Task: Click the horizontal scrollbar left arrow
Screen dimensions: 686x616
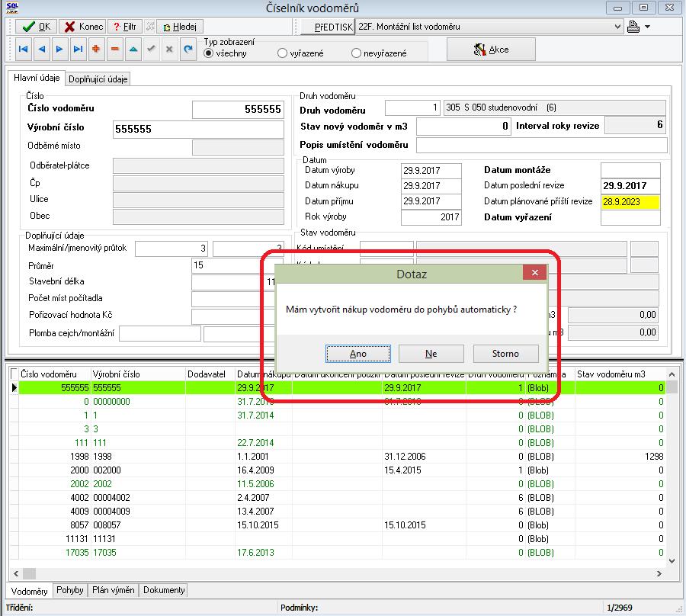Action: point(16,573)
